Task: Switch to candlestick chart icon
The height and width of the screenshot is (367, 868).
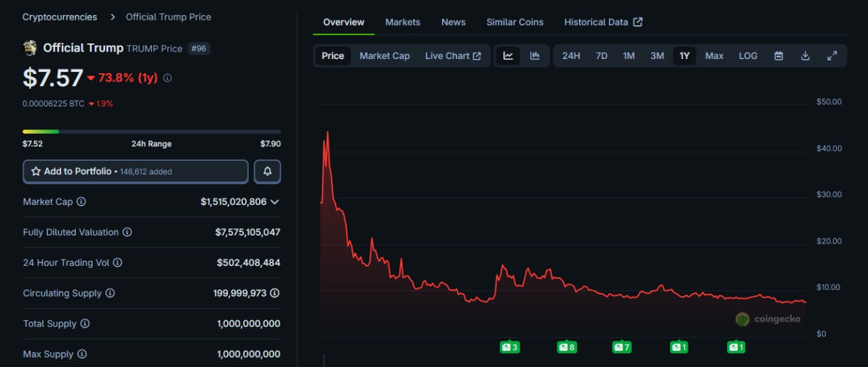Action: (x=534, y=56)
